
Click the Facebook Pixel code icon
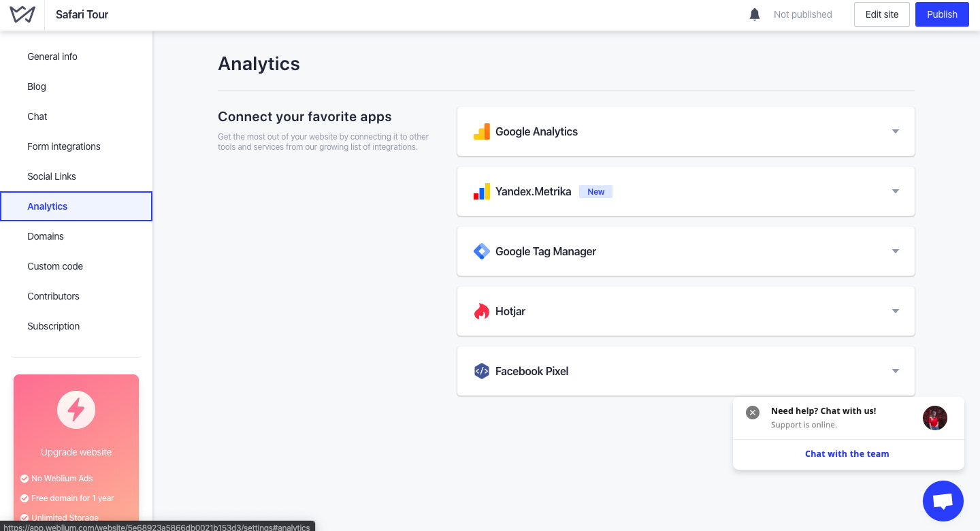482,371
